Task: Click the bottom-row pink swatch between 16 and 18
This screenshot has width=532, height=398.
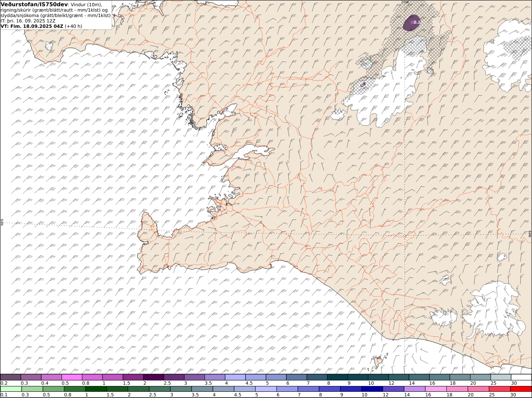Action: tap(436, 389)
